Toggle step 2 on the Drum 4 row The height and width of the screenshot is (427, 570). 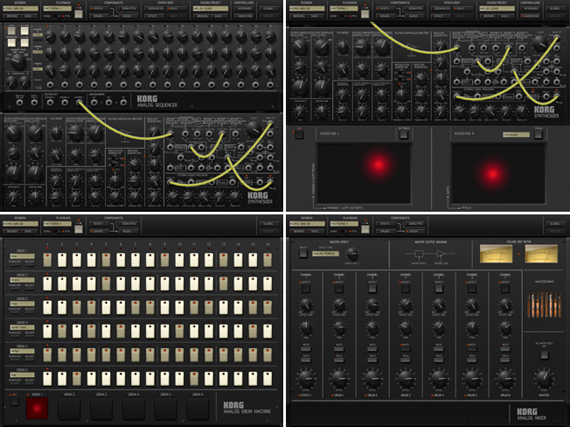62,331
